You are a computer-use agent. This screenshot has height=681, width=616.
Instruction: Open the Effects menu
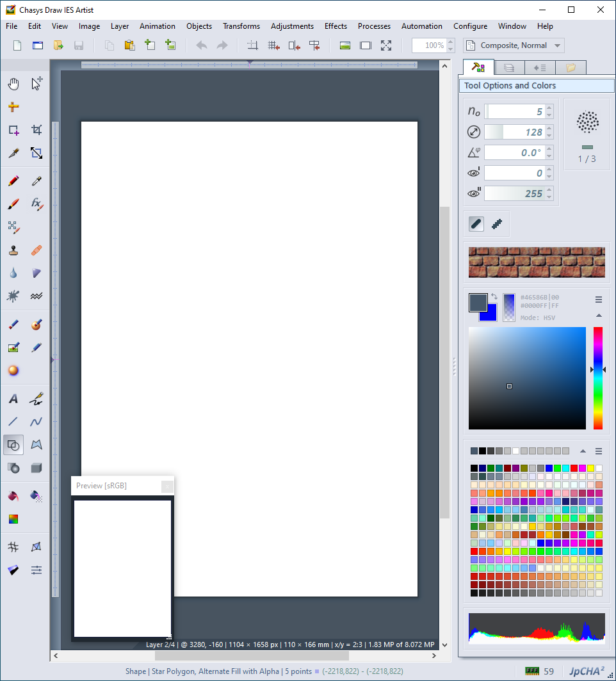[336, 26]
